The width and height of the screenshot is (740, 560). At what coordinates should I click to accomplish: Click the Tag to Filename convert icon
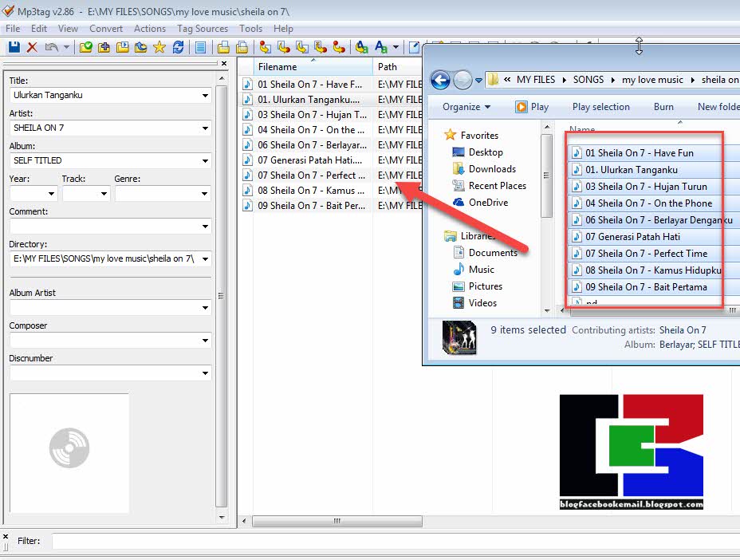266,47
